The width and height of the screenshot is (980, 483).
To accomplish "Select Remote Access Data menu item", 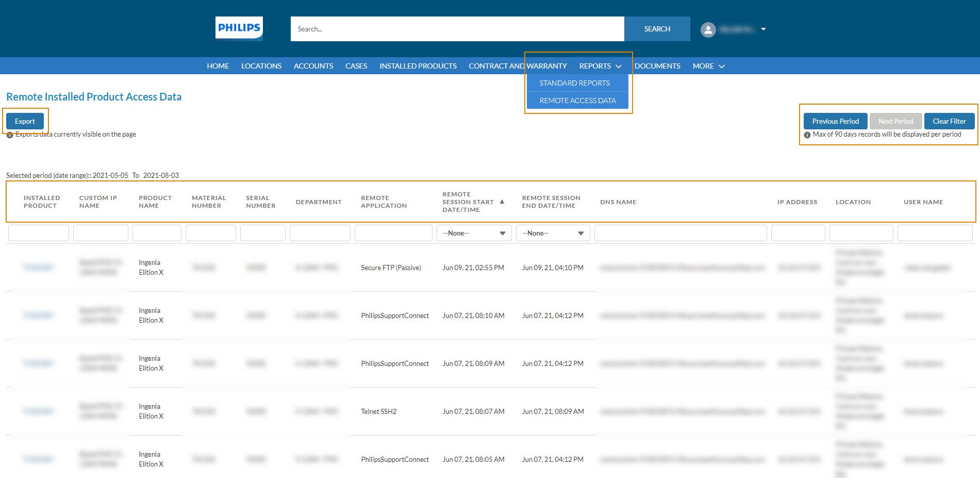I will 577,101.
